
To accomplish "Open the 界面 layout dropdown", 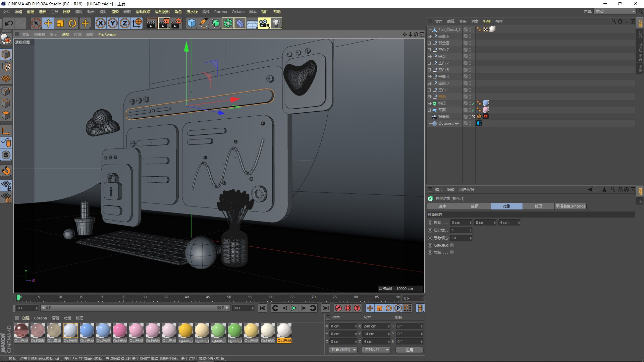I will pos(615,11).
